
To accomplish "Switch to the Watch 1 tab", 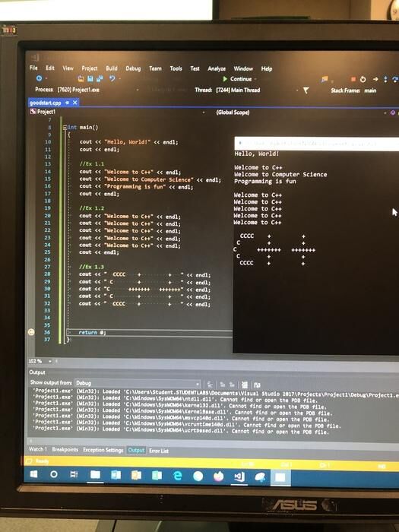I will [38, 449].
